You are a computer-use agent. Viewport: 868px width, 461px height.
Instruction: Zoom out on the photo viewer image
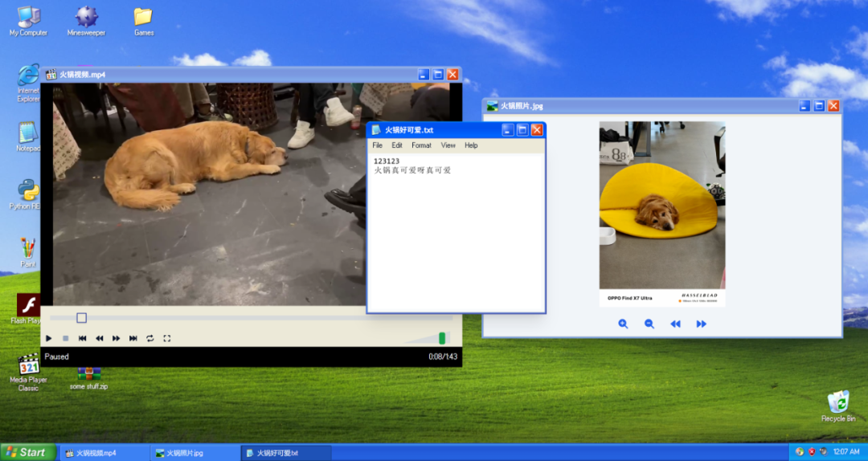tap(649, 324)
